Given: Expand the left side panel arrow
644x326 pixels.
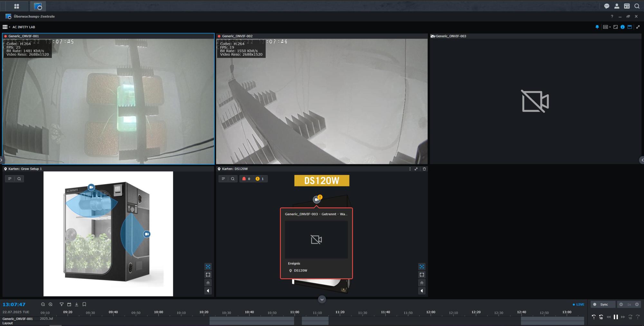Looking at the screenshot, I should [x=2, y=160].
